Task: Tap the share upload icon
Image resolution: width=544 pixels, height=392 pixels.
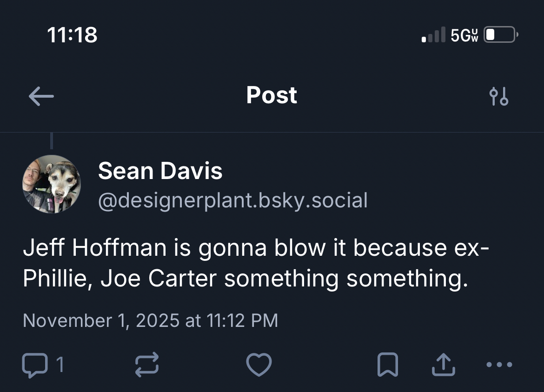Action: (x=443, y=365)
